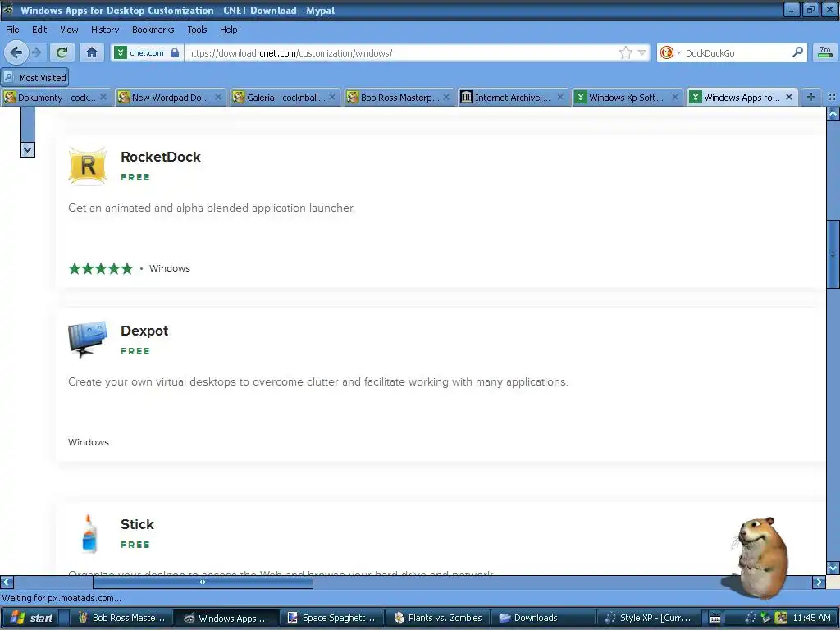Open the URL history dropdown arrow
Screen dimensions: 840x630
[641, 52]
